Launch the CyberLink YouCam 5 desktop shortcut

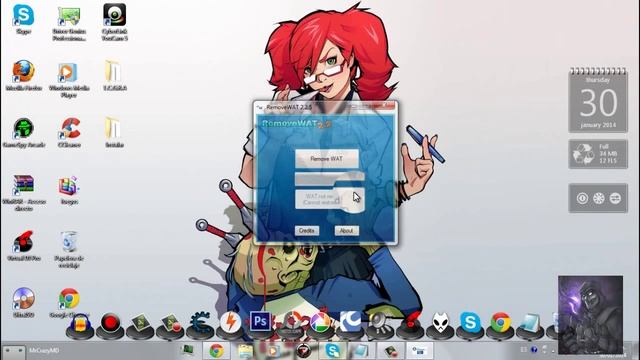coord(115,22)
